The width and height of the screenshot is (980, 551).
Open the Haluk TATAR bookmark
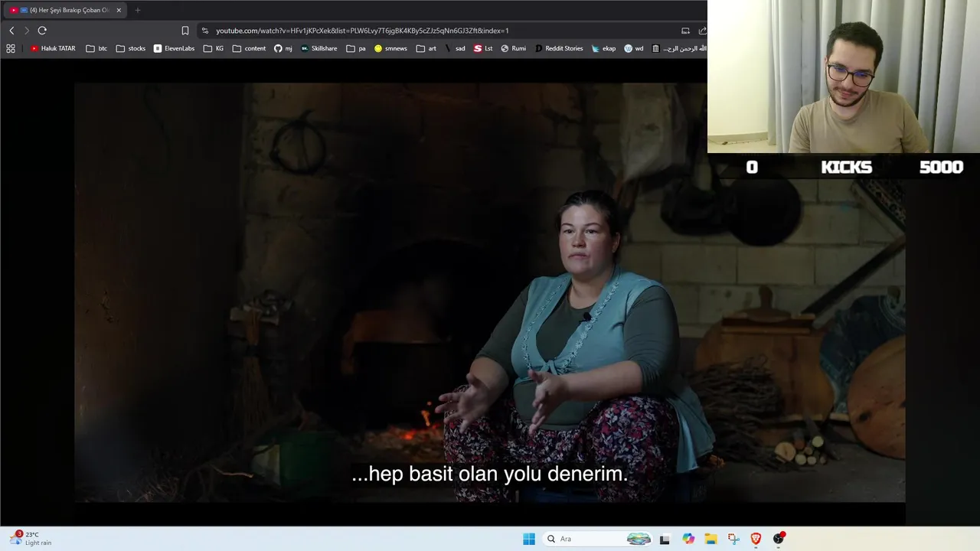(x=53, y=48)
